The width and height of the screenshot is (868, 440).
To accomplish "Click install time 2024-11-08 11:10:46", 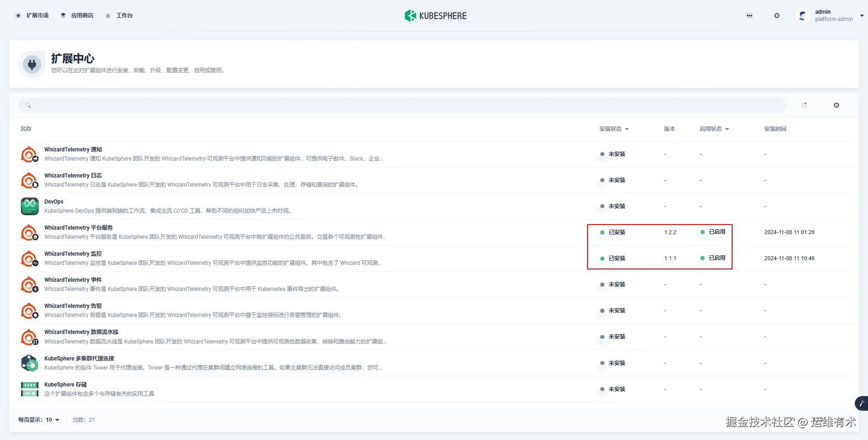I will (789, 258).
